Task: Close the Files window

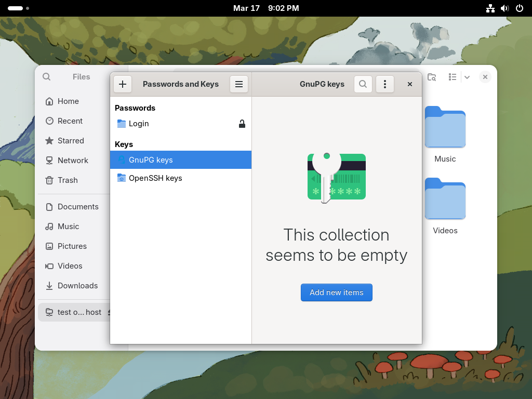Action: click(x=485, y=77)
